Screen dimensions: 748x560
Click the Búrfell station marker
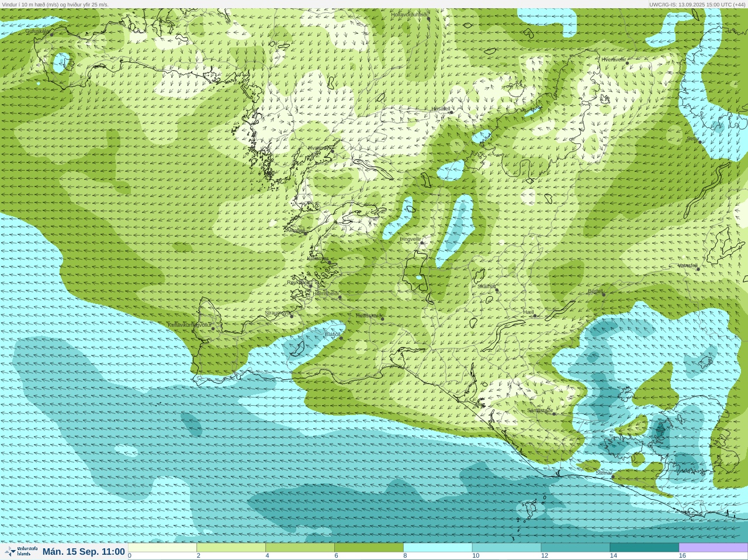[x=604, y=294]
